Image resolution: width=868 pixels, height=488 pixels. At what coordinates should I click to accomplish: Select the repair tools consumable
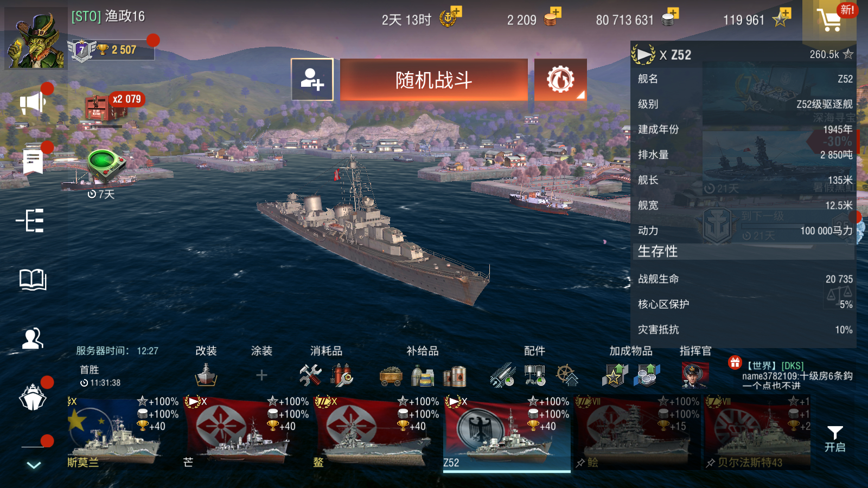pos(310,375)
